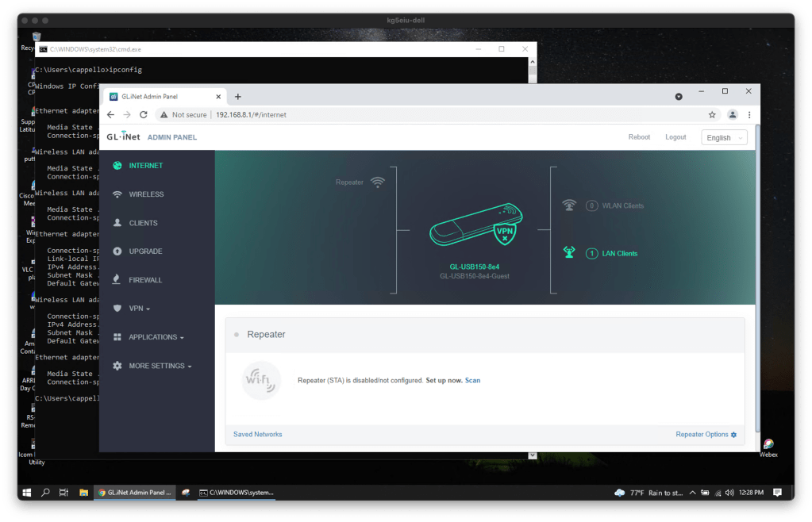Screen dimensions: 812x522
Task: Click the browser reload button
Action: (144, 115)
